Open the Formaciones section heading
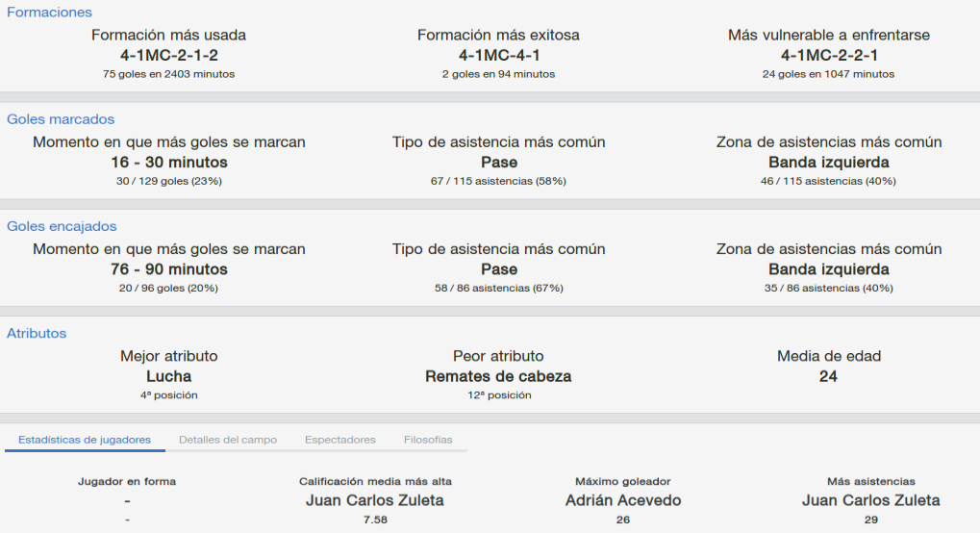The width and height of the screenshot is (980, 533). coord(49,13)
